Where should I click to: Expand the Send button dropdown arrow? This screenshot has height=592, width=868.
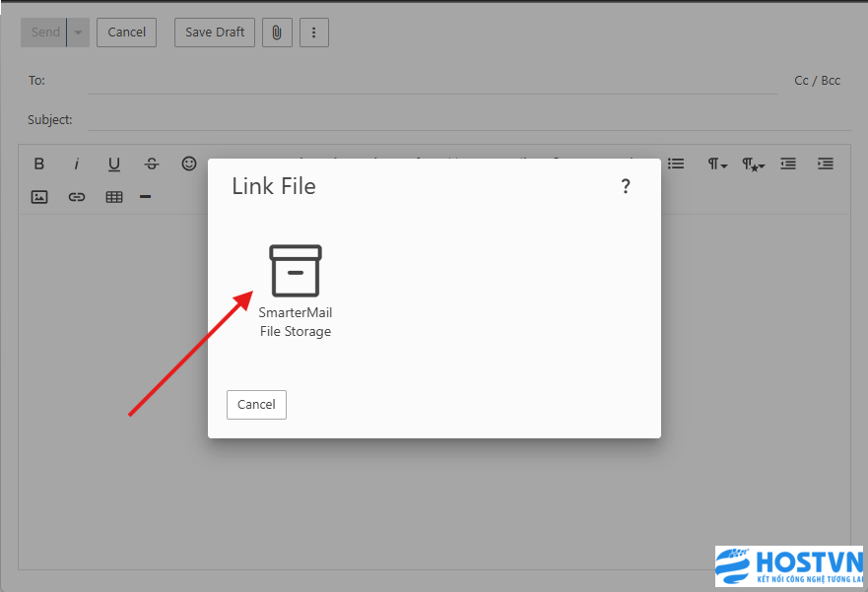(x=78, y=33)
